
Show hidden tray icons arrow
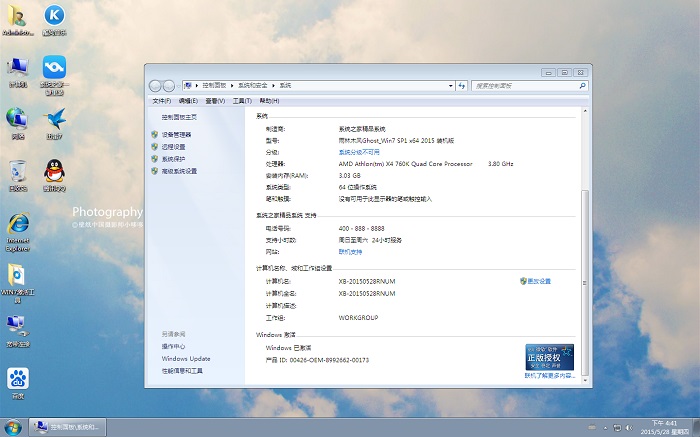click(x=605, y=428)
